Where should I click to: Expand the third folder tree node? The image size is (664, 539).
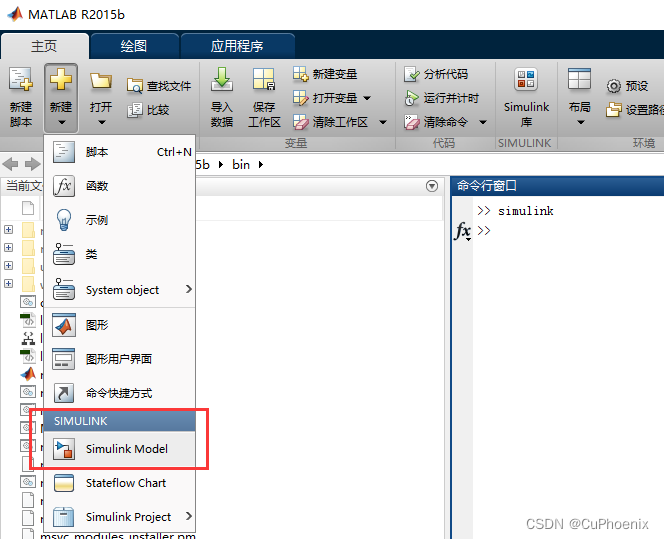[8, 265]
